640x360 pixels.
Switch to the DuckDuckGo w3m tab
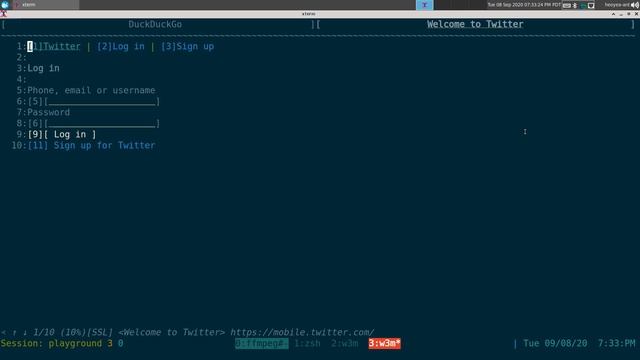pyautogui.click(x=155, y=24)
